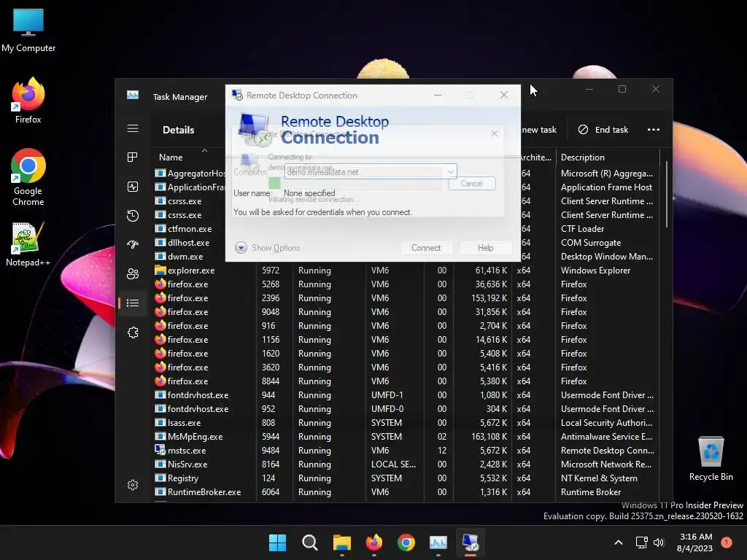
Task: Open File Explorer from the taskbar
Action: (341, 542)
